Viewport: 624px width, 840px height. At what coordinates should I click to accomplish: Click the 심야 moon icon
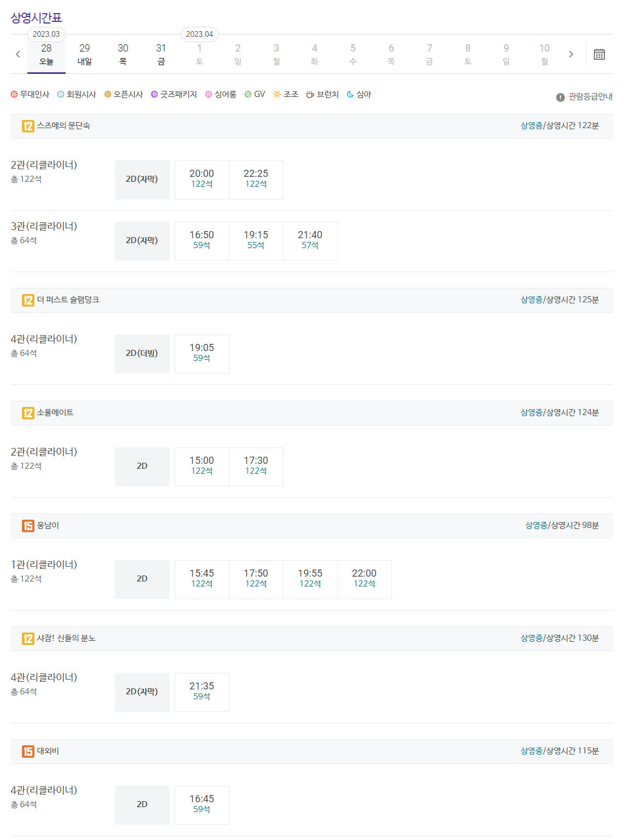(x=350, y=94)
